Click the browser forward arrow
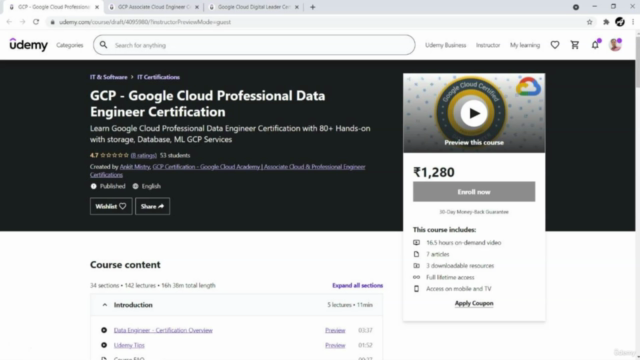 click(22, 22)
